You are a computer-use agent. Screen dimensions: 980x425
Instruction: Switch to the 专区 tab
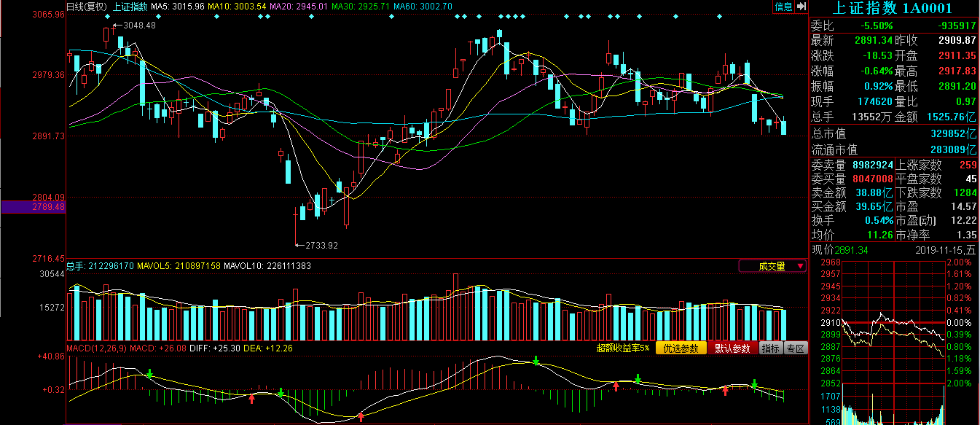pyautogui.click(x=797, y=348)
